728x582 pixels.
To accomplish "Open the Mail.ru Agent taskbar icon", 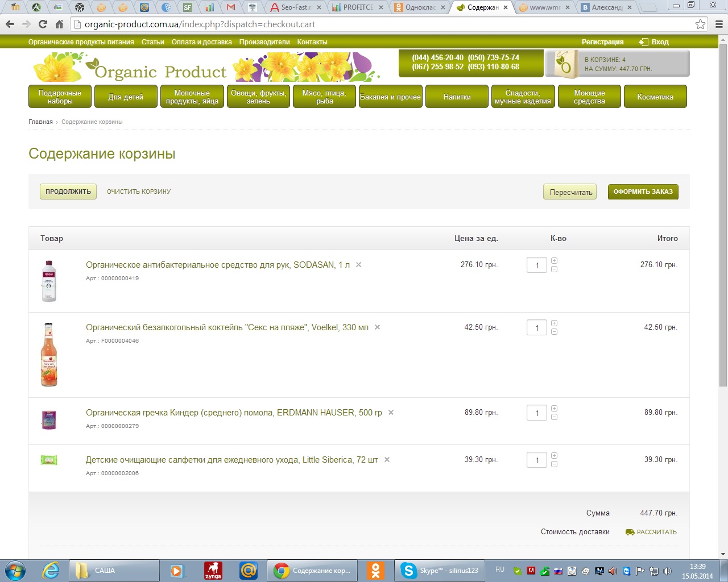I will click(x=249, y=570).
